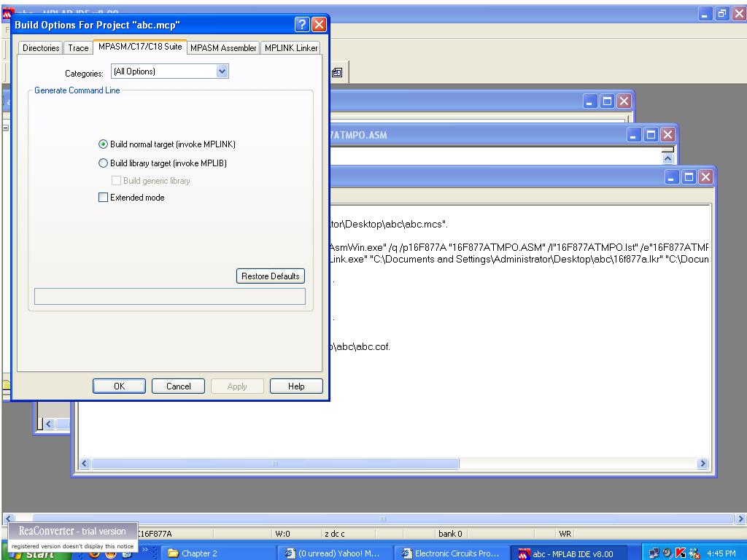The height and width of the screenshot is (560, 747).
Task: Open the Trace tab
Action: 78,47
